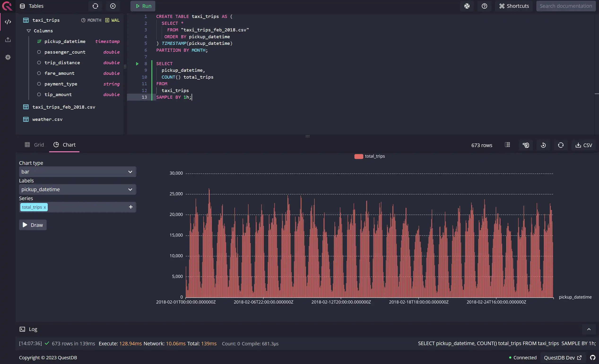Select the CSV export icon
This screenshot has height=364, width=599.
coord(584,145)
